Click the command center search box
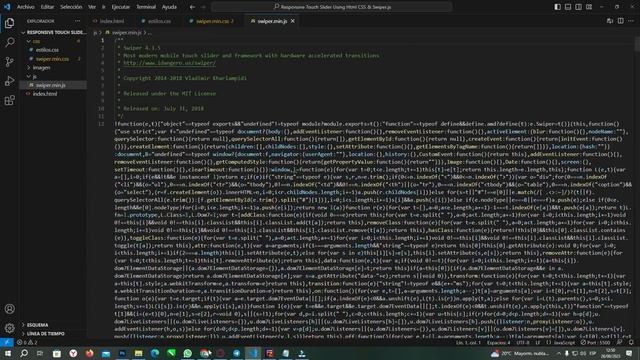The image size is (640, 360). (x=332, y=7)
